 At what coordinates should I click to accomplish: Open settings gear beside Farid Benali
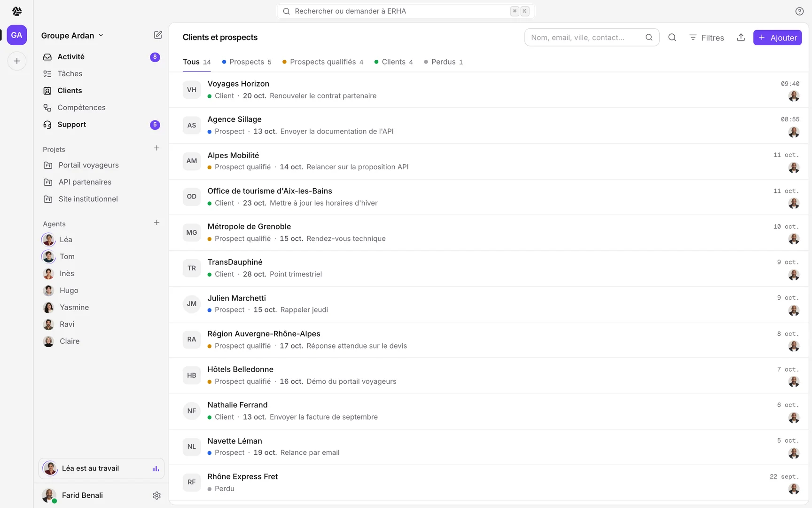coord(157,495)
